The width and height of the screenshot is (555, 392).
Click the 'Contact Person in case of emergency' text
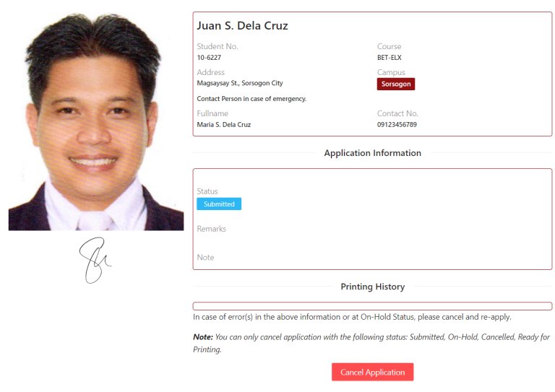coord(251,99)
